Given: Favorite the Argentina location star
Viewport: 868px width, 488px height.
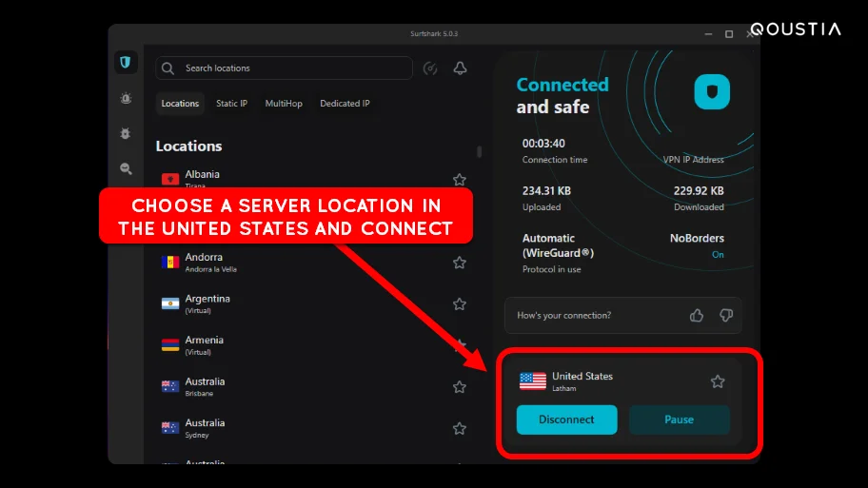Looking at the screenshot, I should 460,303.
